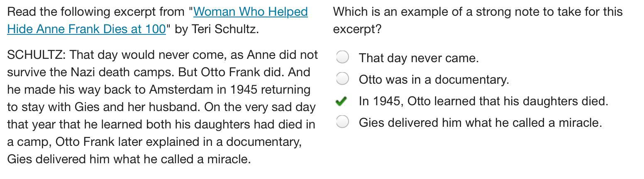Follow the 'Hide Anne Frank Dies at 100' link text

pos(86,29)
